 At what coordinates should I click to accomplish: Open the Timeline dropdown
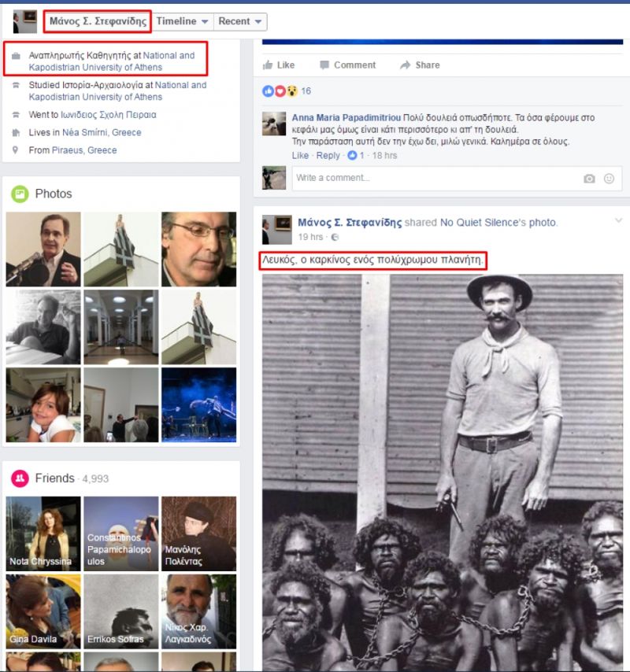tap(182, 21)
